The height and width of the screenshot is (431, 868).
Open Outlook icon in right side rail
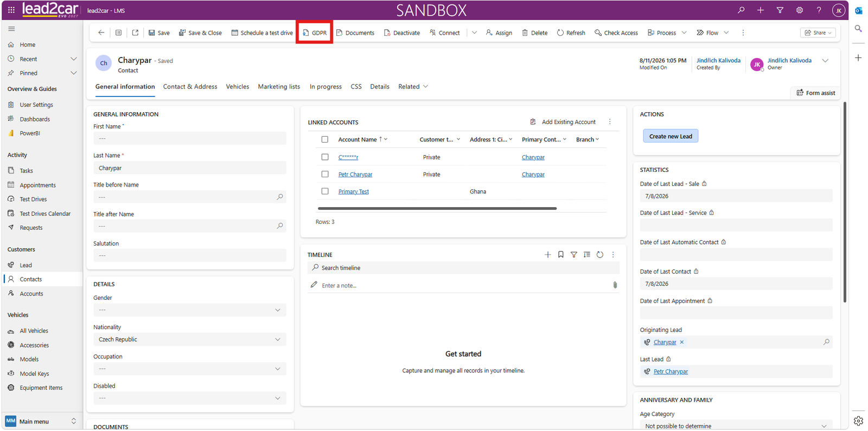(x=858, y=10)
